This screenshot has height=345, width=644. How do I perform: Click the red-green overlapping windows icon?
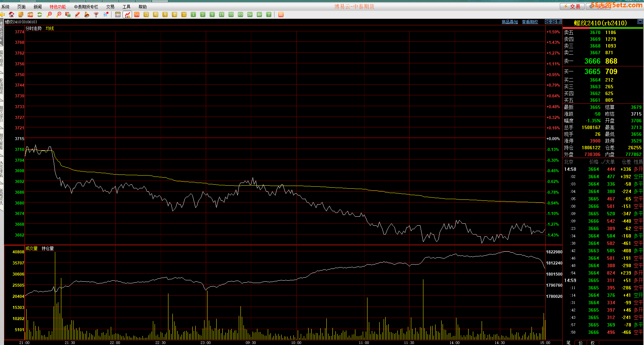tap(68, 14)
